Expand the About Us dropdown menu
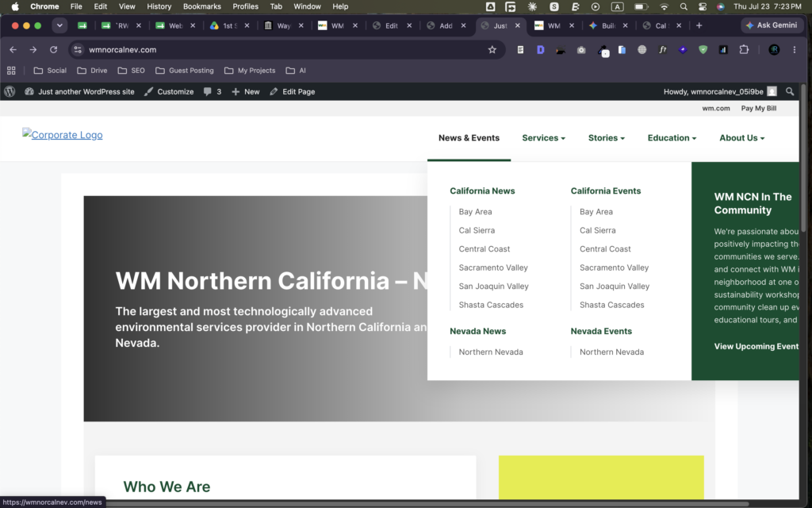This screenshot has width=812, height=508. [741, 138]
